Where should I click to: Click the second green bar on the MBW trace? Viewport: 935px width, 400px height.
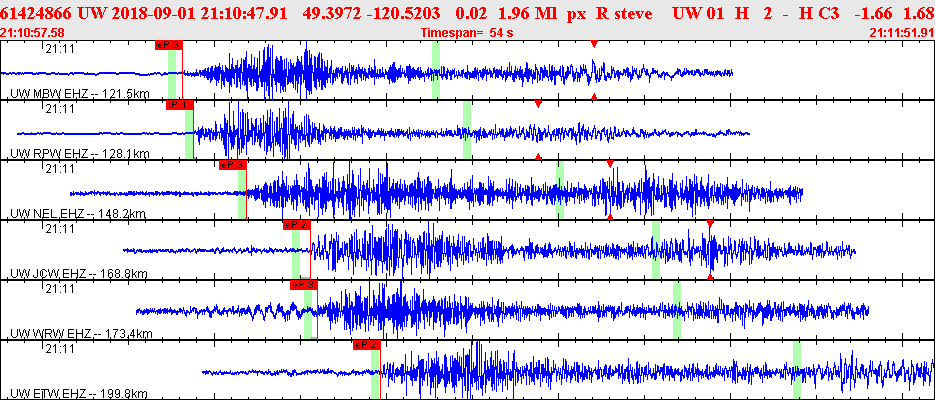436,69
